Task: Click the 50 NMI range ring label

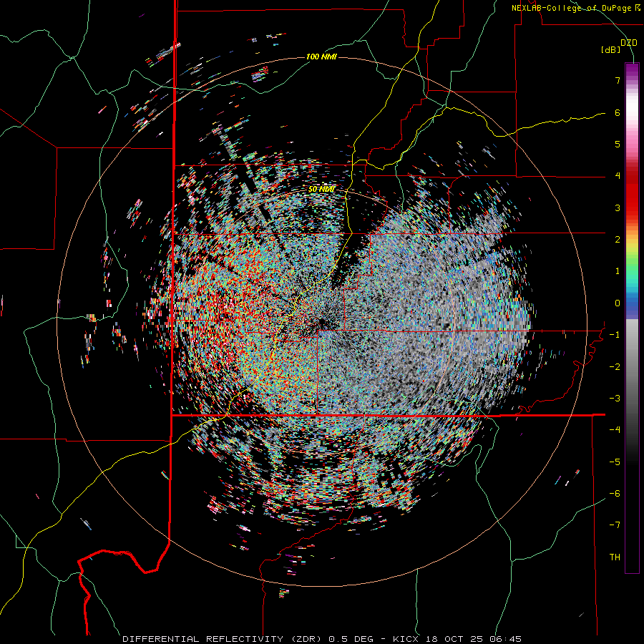Action: pos(321,190)
